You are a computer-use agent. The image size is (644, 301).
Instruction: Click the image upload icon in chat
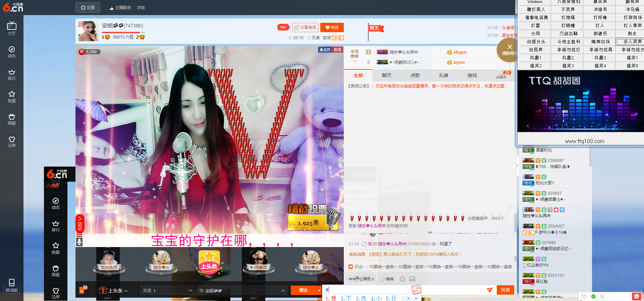coord(412,279)
